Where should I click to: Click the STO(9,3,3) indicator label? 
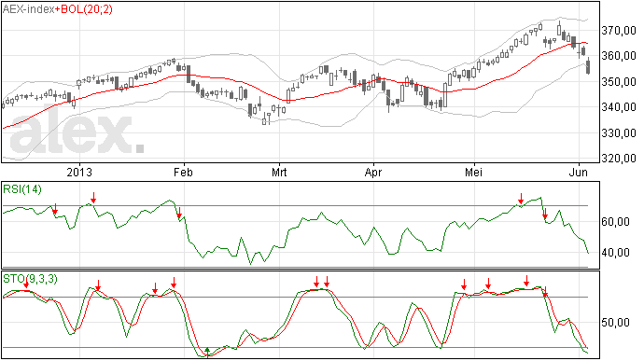click(x=30, y=279)
